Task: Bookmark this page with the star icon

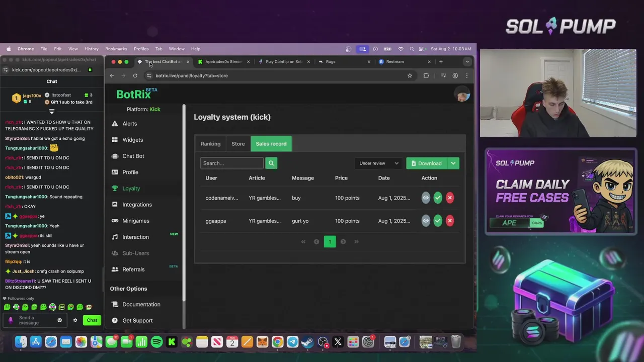Action: (x=410, y=75)
